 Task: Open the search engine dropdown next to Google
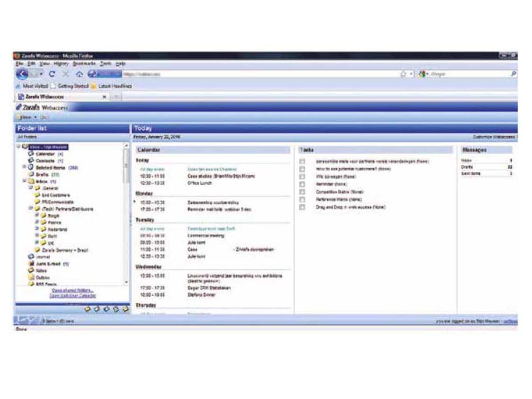coord(427,74)
